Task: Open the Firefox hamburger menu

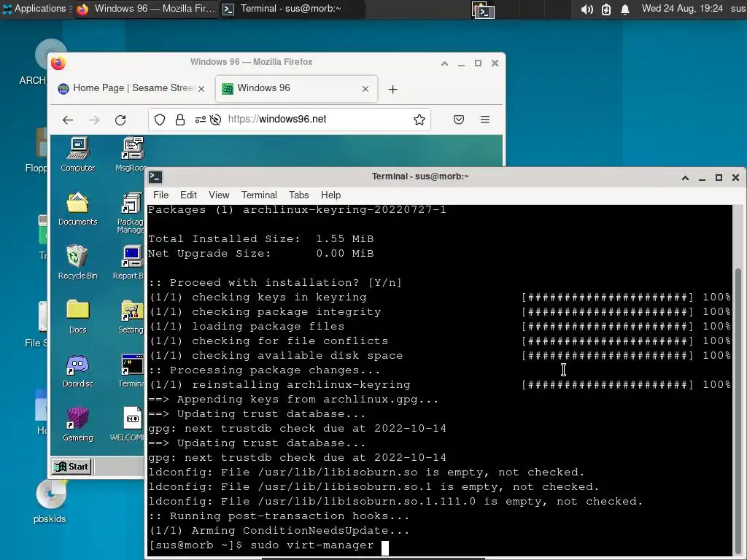Action: pos(485,120)
